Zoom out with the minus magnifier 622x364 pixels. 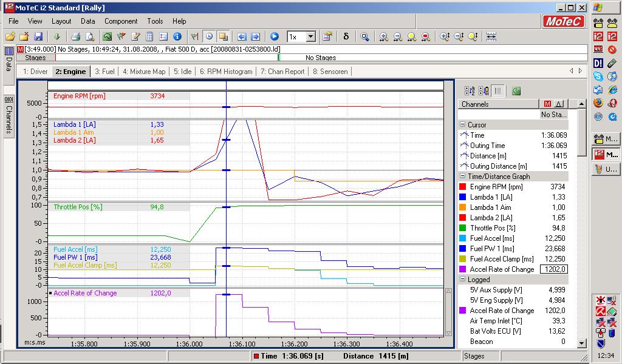tap(397, 37)
